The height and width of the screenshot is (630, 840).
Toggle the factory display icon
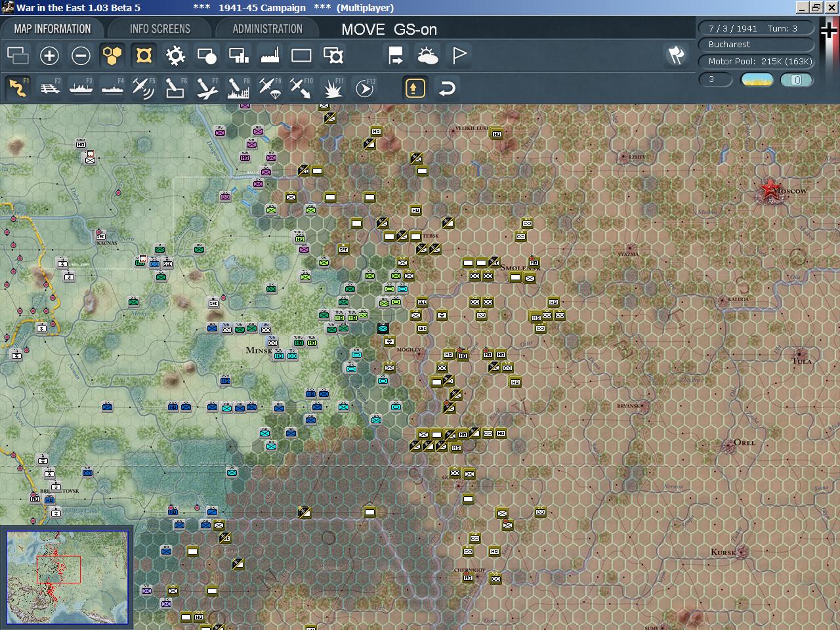pyautogui.click(x=270, y=56)
